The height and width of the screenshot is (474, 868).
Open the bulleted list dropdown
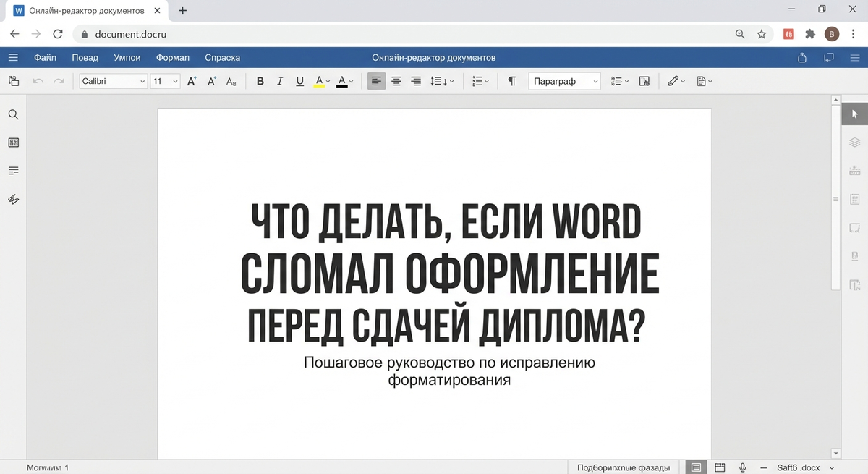[x=480, y=82]
